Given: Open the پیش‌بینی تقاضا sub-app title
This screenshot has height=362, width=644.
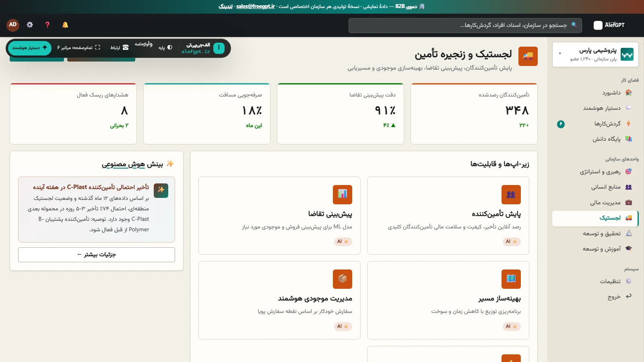Looking at the screenshot, I should [330, 214].
